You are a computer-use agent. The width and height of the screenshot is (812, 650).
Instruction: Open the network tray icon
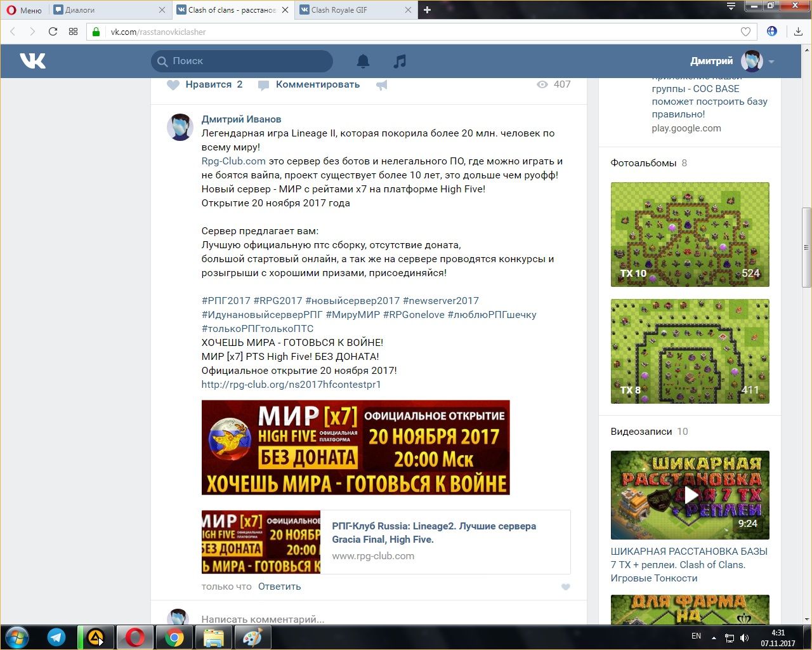[730, 637]
